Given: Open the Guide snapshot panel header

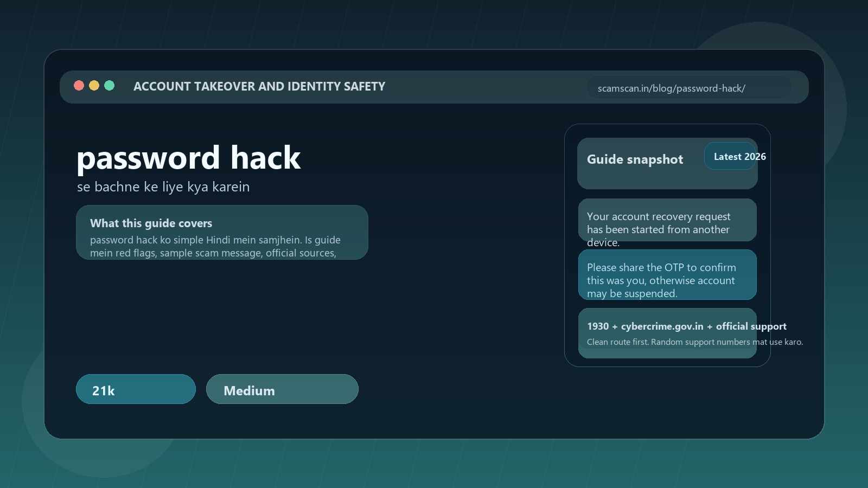Looking at the screenshot, I should point(635,159).
